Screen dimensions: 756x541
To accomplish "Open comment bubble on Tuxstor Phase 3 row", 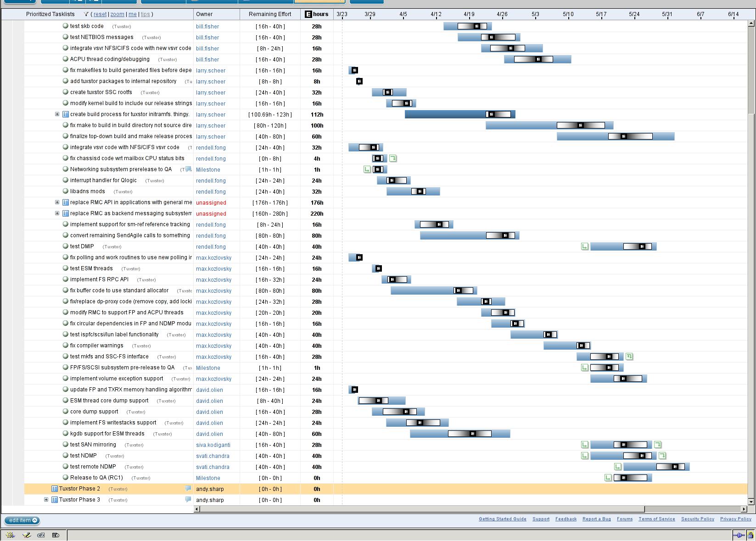I will coord(188,500).
